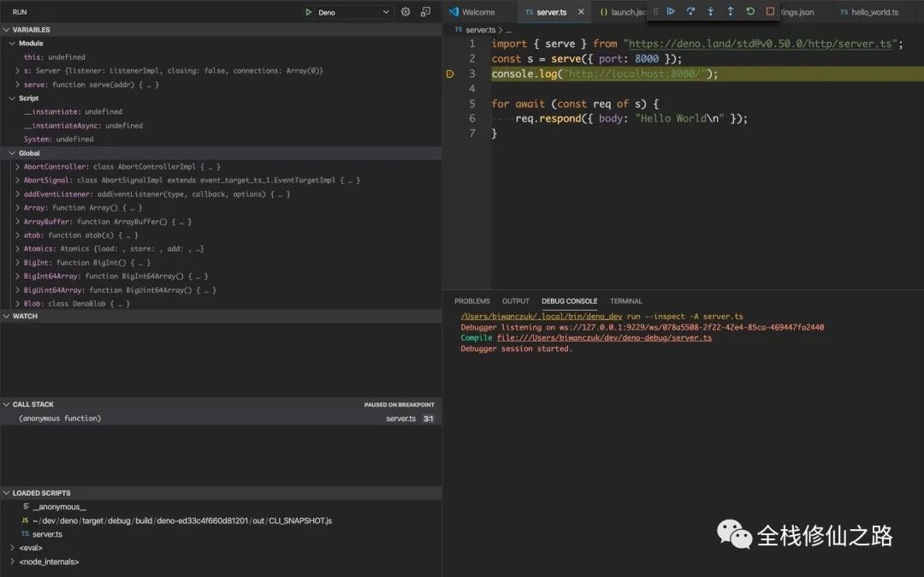
Task: Click the breakpoint marker on line 3
Action: click(x=450, y=74)
